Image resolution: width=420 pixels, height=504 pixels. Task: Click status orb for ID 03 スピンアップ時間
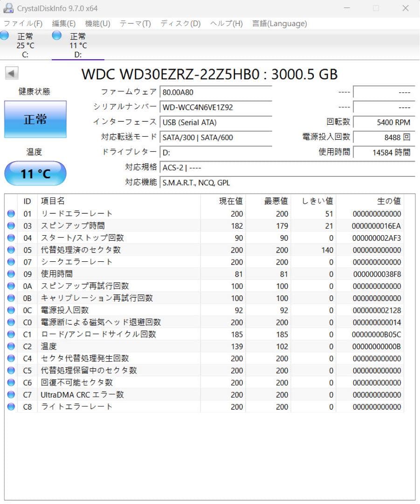11,226
